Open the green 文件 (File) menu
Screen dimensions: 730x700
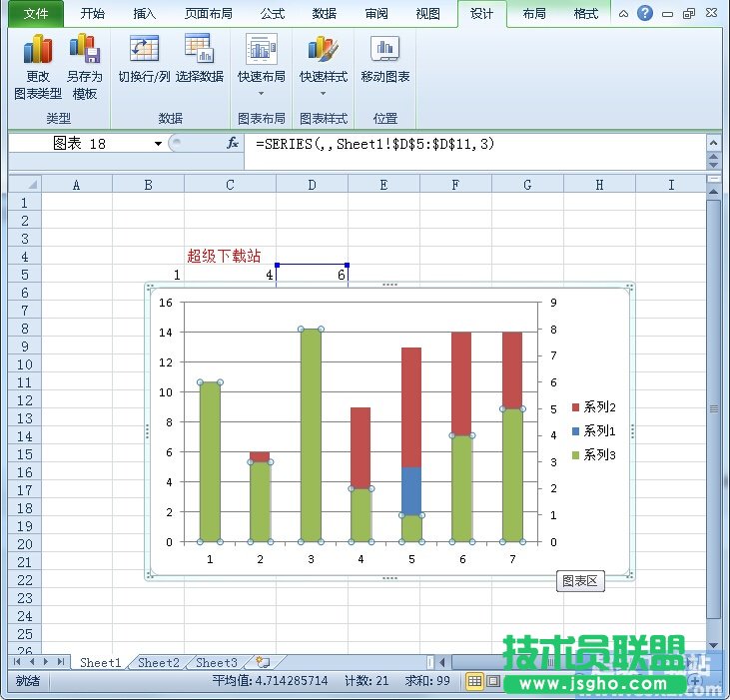pos(36,14)
